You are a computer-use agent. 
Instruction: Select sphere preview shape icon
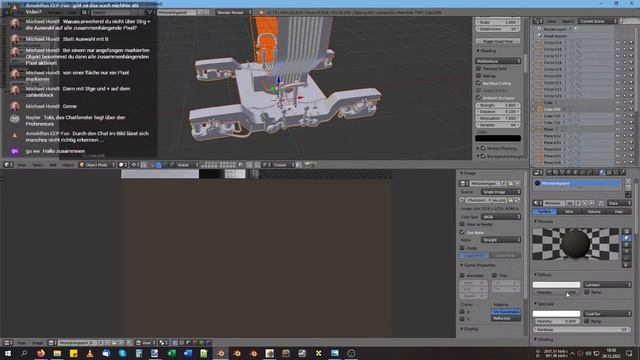point(626,238)
